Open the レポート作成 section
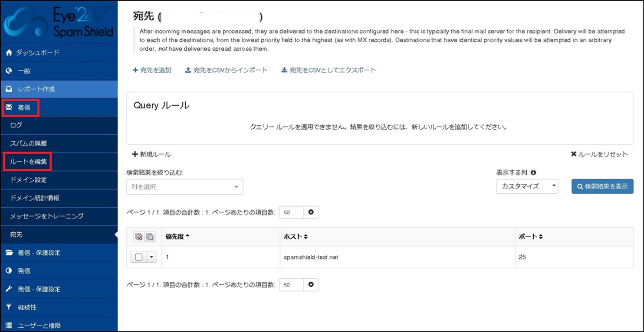The height and width of the screenshot is (332, 644). point(59,89)
